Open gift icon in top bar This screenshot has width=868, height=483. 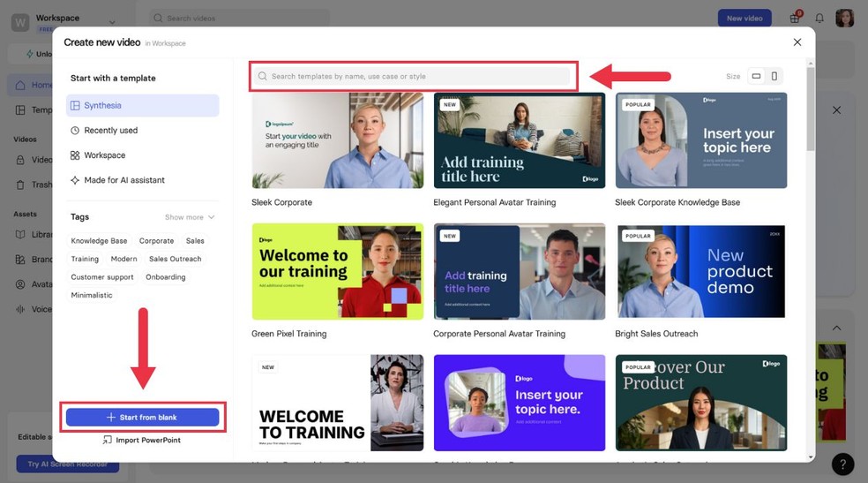(x=795, y=19)
